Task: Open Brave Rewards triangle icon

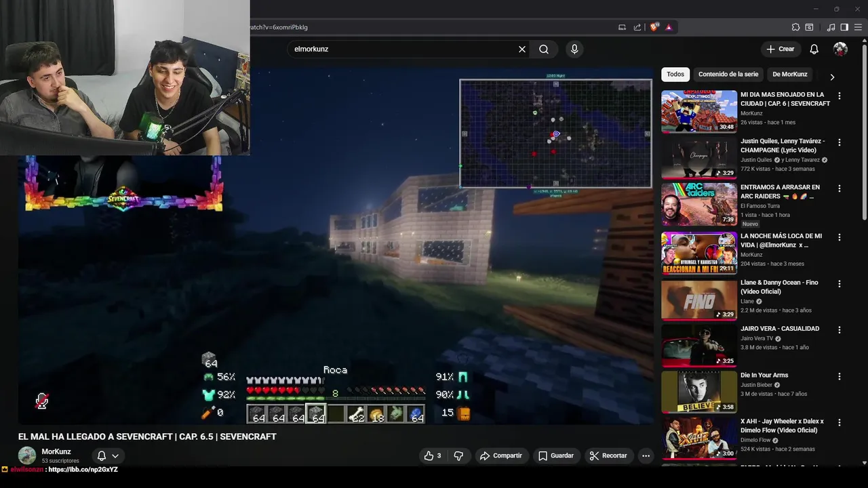Action: coord(669,27)
